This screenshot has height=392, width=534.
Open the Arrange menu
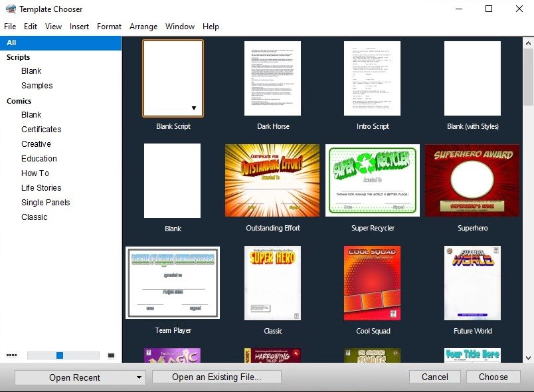click(x=143, y=27)
